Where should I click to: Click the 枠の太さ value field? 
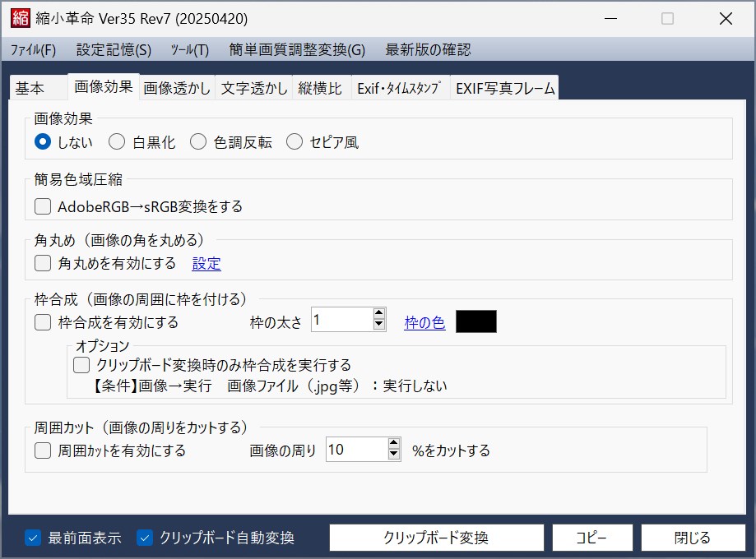click(x=342, y=320)
